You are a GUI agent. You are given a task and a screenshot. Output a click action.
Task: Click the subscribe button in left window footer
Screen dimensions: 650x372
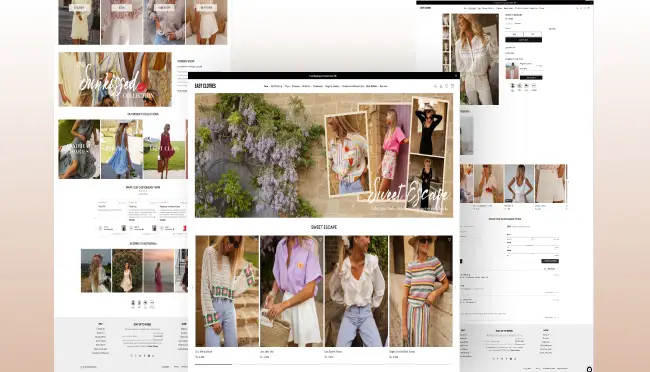(158, 336)
